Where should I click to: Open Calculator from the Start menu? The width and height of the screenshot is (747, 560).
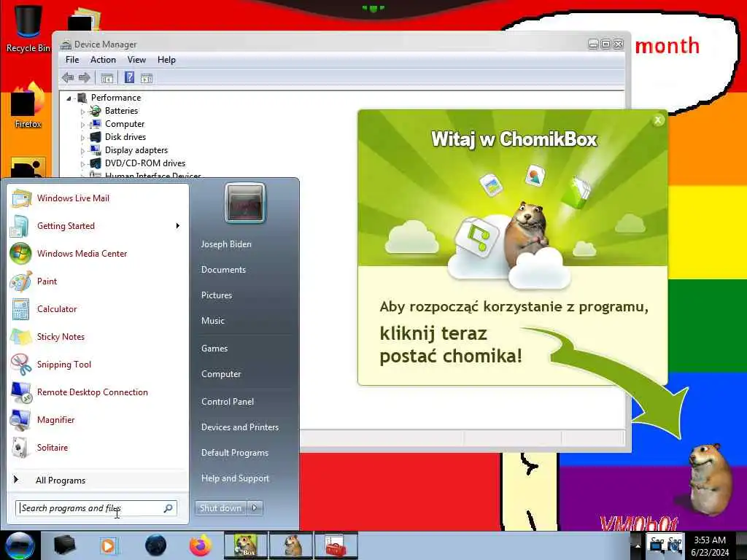tap(57, 309)
